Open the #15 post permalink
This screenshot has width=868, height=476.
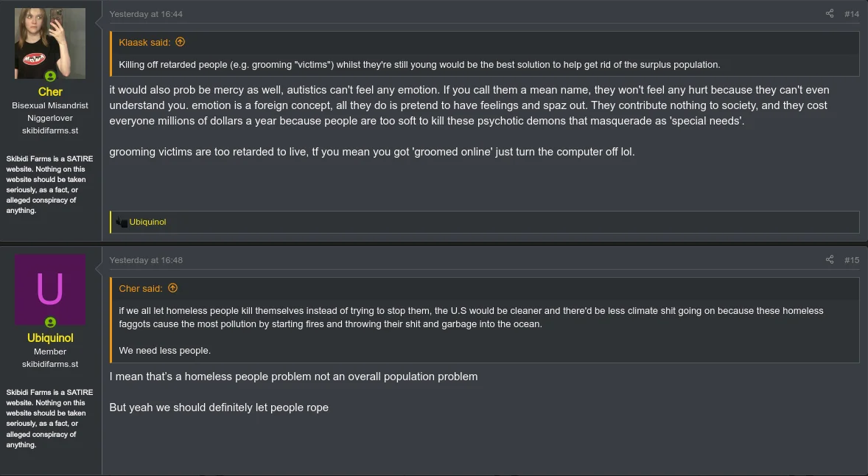(852, 260)
